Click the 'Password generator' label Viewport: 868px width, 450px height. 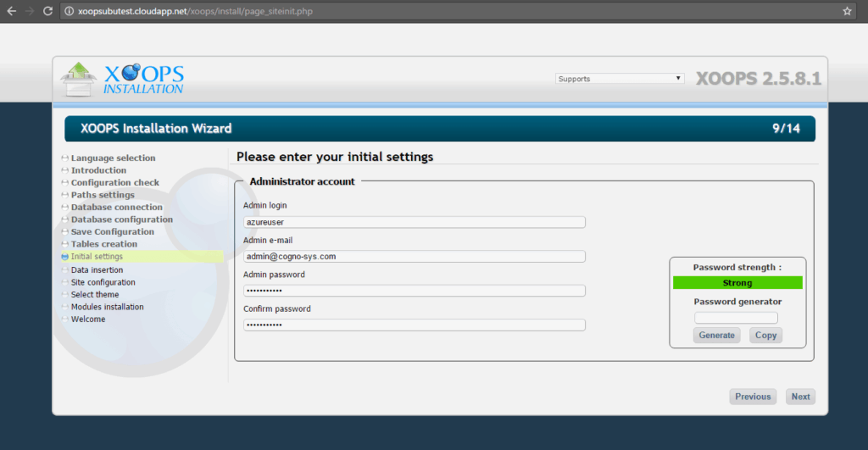pos(737,302)
